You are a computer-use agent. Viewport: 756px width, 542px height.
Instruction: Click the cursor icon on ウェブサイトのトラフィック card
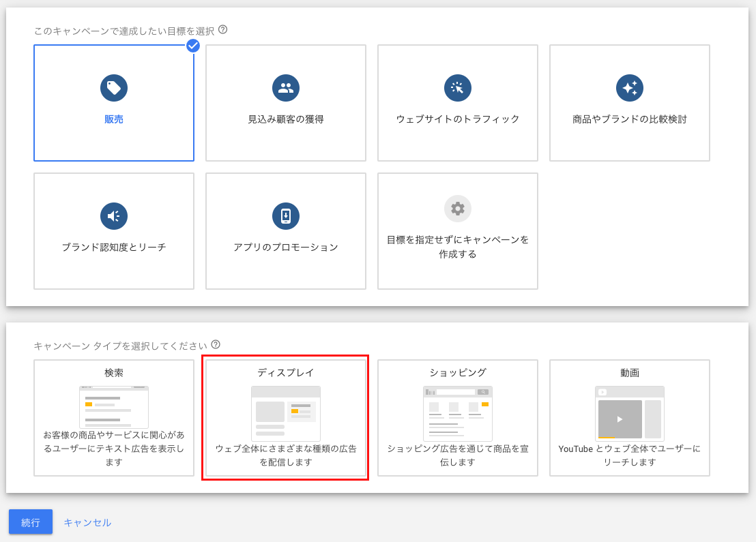point(457,87)
